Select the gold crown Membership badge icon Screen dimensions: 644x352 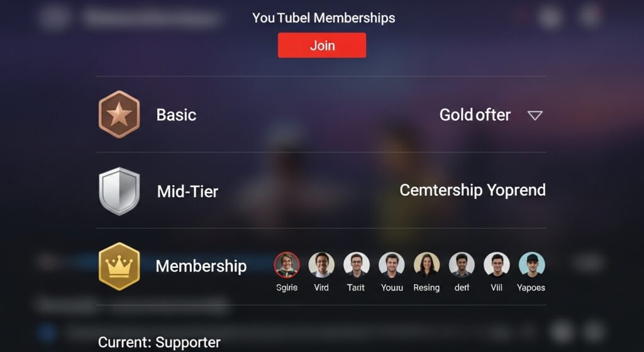pos(119,266)
